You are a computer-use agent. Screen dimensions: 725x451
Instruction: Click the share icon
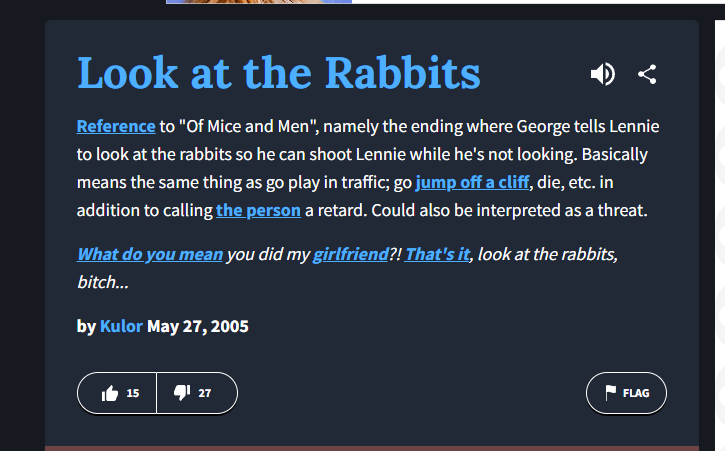tap(647, 73)
